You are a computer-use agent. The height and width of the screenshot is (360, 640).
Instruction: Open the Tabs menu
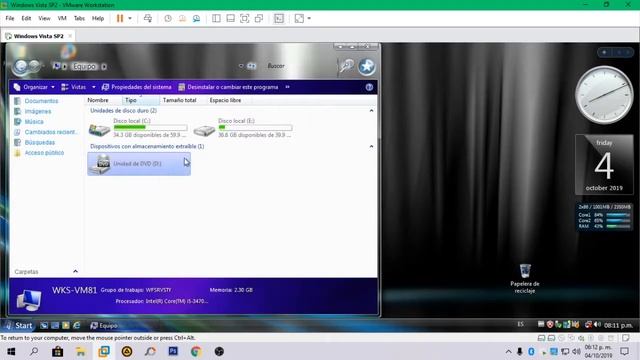79,18
